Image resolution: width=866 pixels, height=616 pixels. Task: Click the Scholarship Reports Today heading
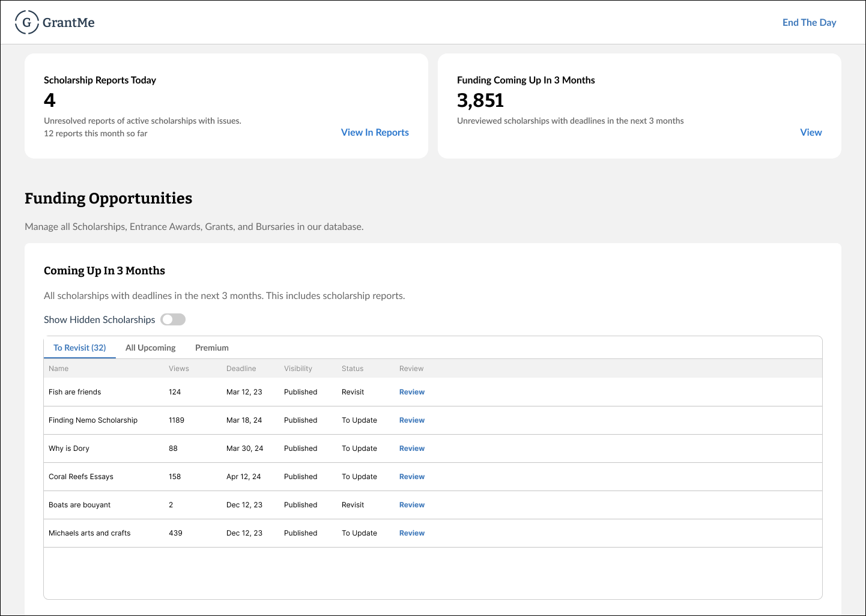coord(100,80)
